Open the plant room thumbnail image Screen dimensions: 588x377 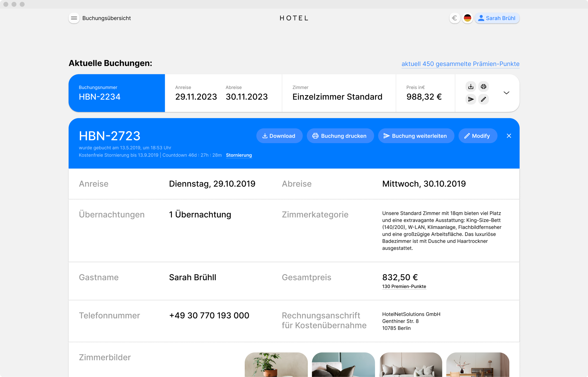[x=276, y=364]
